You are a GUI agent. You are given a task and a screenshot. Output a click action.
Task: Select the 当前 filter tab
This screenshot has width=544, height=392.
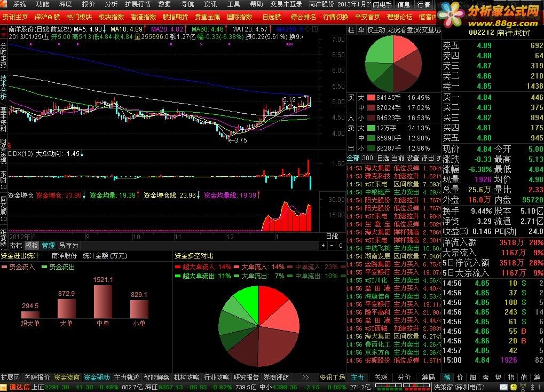tap(398, 158)
